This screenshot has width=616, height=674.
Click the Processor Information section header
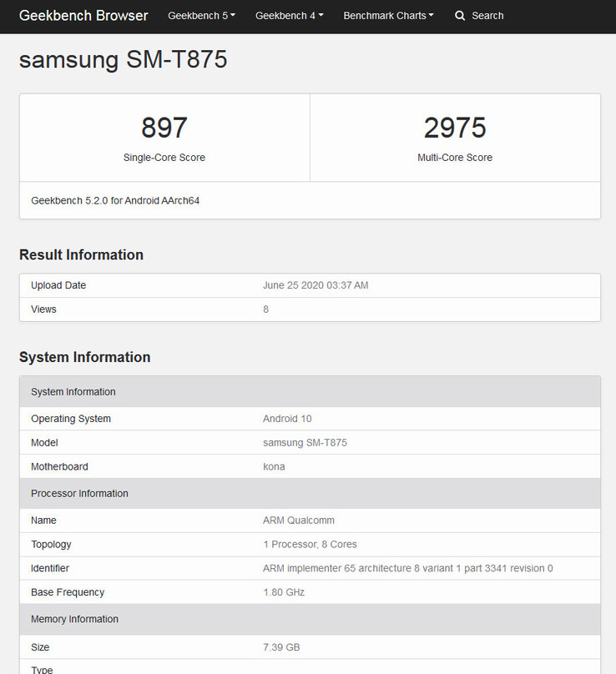pyautogui.click(x=79, y=493)
